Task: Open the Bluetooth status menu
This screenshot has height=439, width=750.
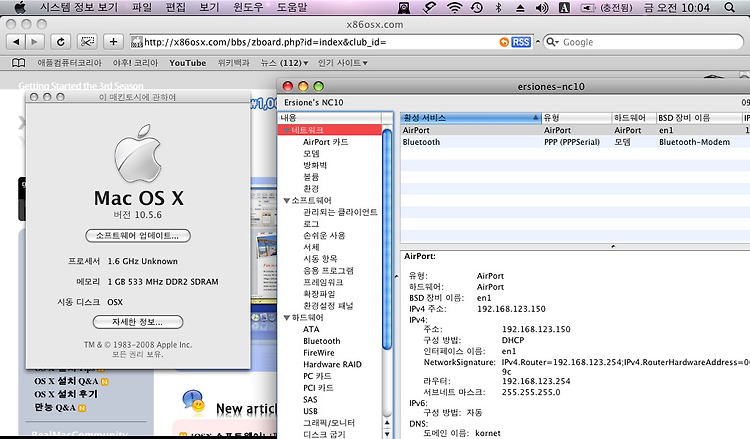Action: click(x=498, y=7)
